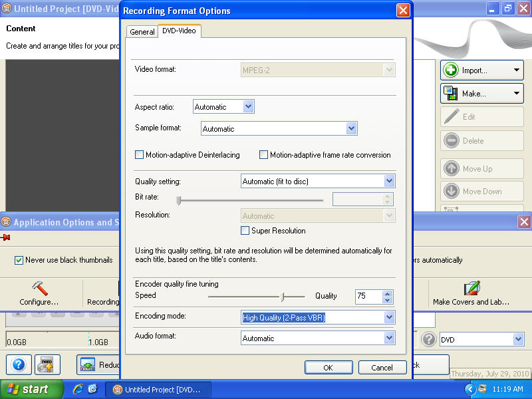Viewport: 532px width, 399px height.
Task: Click the disabled Resolution Automatic dropdown
Action: pyautogui.click(x=318, y=215)
